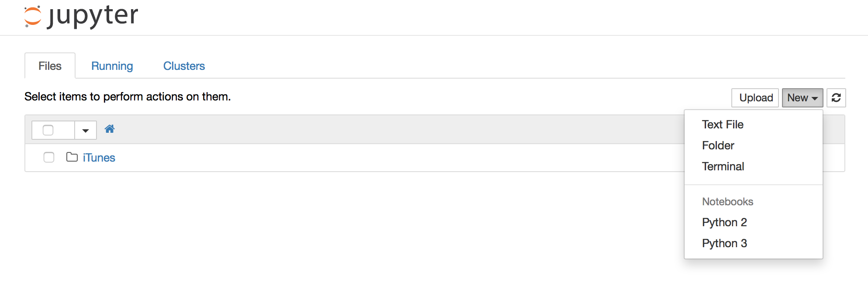
Task: Click the iTunes folder icon
Action: 72,157
